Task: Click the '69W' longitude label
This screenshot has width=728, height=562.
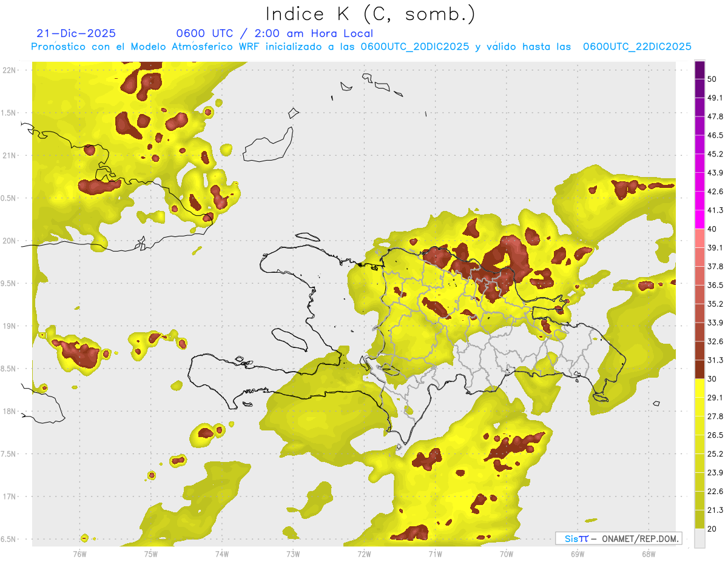Action: point(578,554)
